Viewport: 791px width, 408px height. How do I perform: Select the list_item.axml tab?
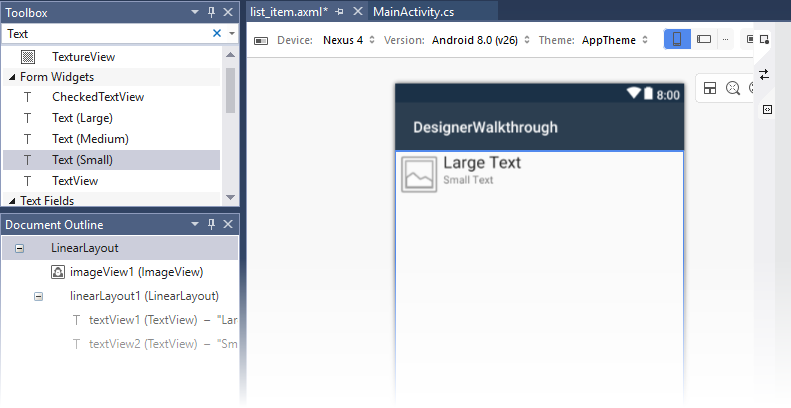pos(289,12)
